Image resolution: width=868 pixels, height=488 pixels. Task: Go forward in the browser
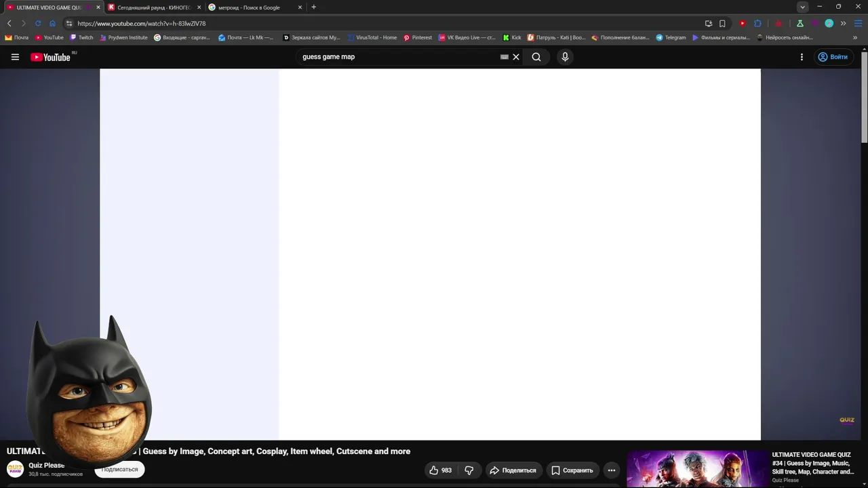24,23
